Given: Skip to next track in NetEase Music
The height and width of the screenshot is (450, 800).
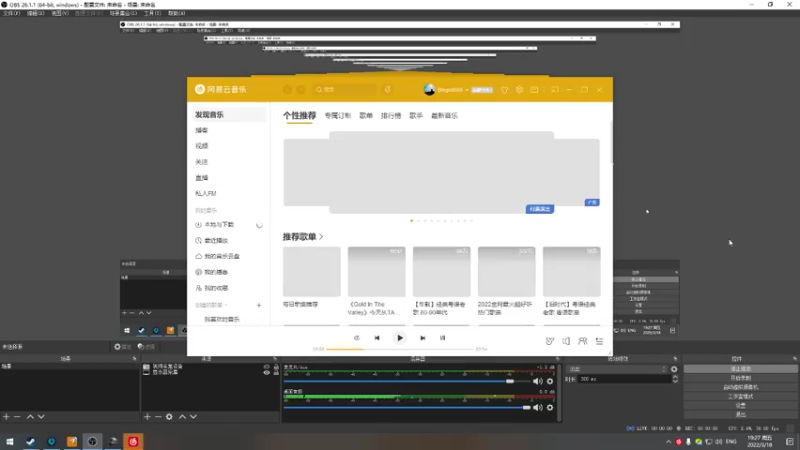Looking at the screenshot, I should pyautogui.click(x=422, y=338).
